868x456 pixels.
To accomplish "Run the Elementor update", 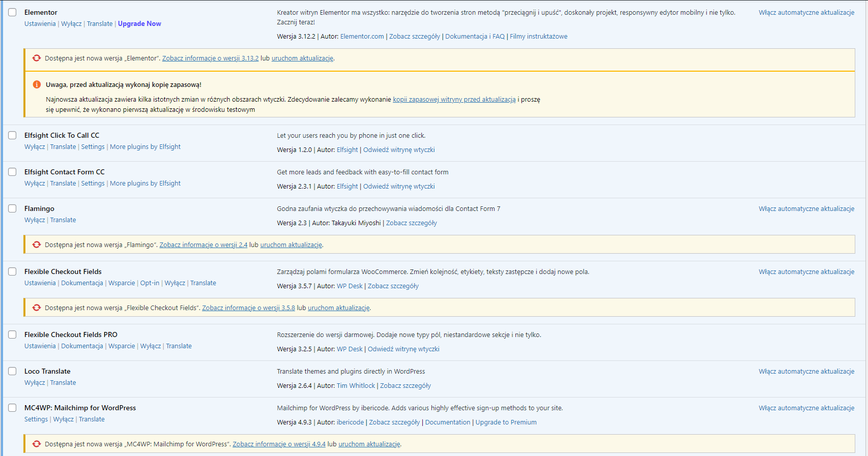I will pyautogui.click(x=303, y=58).
